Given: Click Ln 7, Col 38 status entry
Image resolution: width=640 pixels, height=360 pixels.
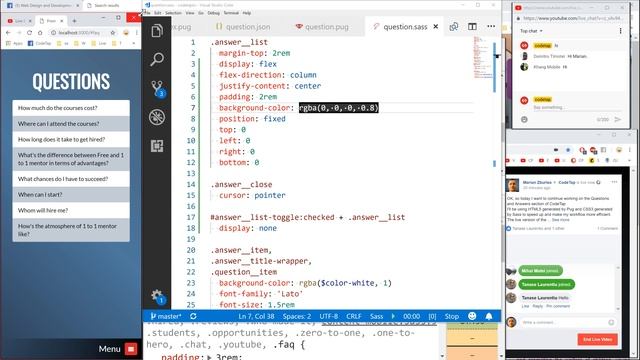Looking at the screenshot, I should pos(256,316).
